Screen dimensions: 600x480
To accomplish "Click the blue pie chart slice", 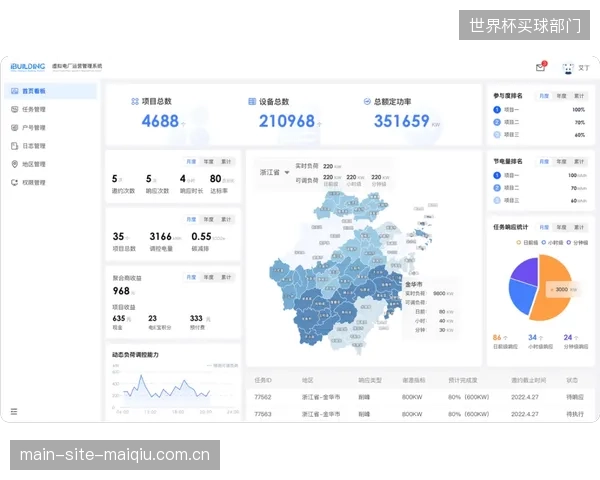I will click(x=521, y=296).
